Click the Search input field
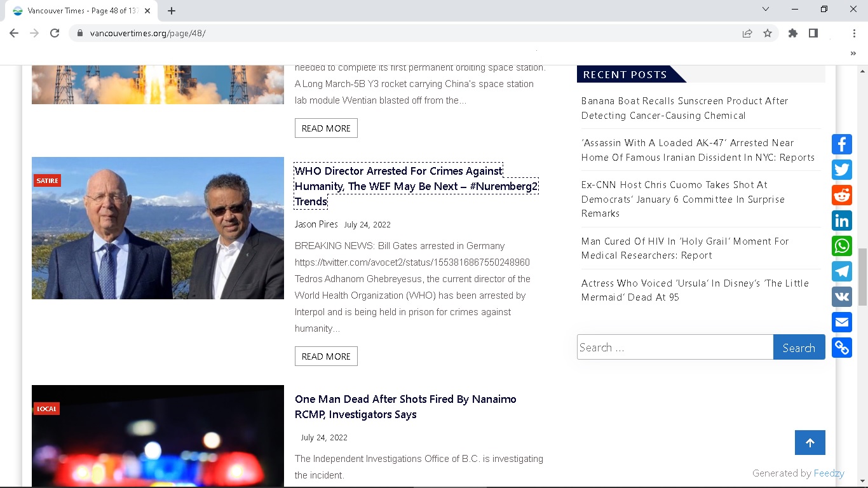This screenshot has width=868, height=488. point(675,348)
